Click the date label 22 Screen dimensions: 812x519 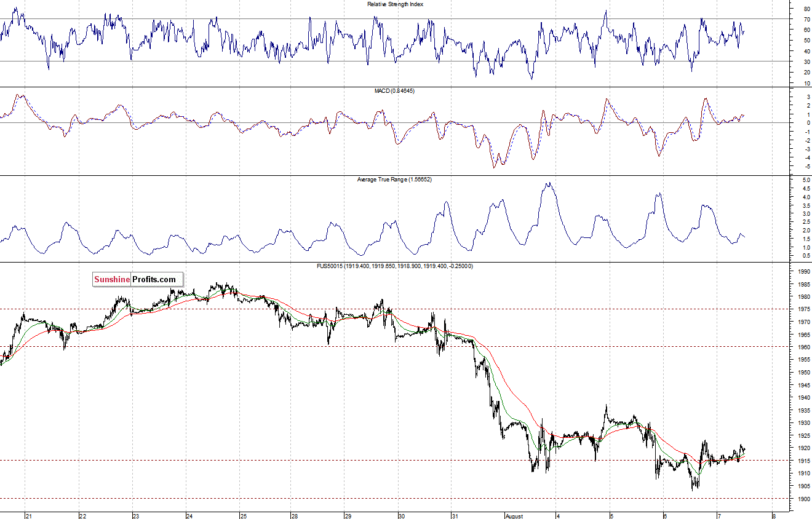point(83,515)
